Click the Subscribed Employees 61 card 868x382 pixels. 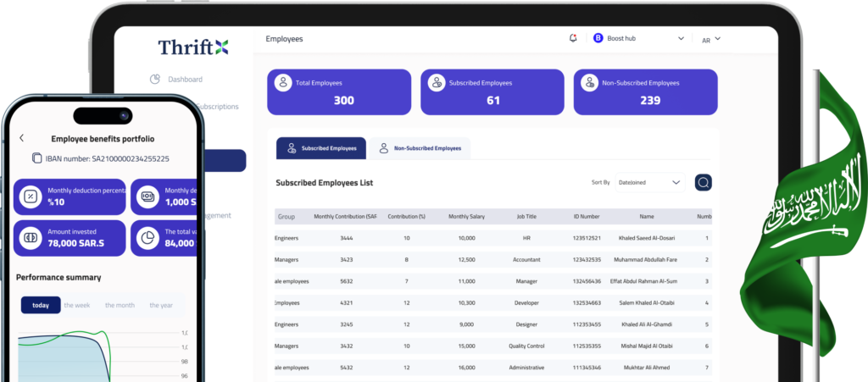click(492, 91)
